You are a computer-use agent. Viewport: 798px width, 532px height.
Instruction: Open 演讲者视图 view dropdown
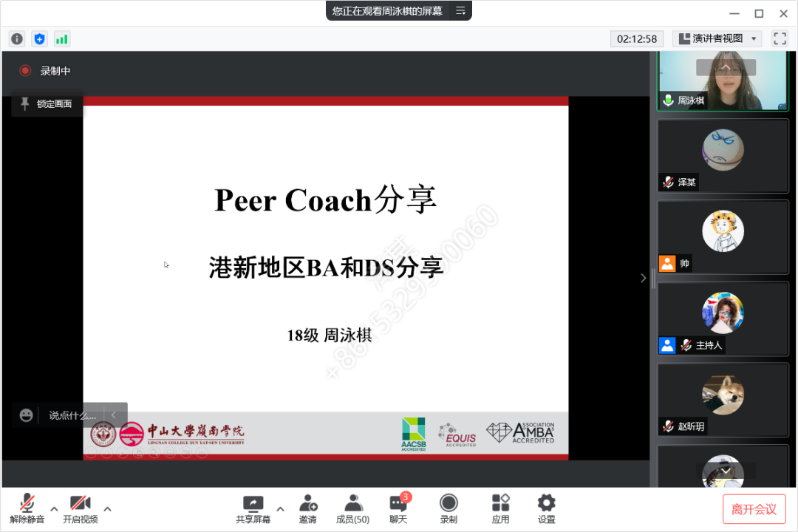717,38
